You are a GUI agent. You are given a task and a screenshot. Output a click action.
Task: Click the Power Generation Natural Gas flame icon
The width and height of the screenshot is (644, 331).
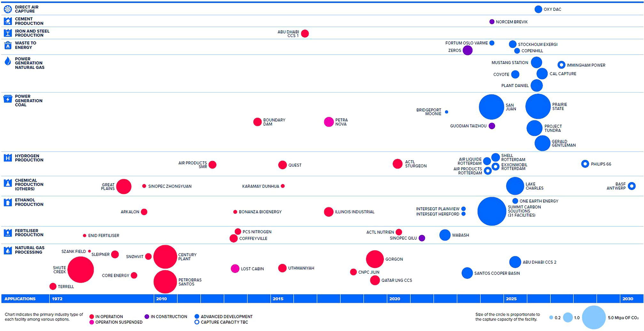[8, 61]
